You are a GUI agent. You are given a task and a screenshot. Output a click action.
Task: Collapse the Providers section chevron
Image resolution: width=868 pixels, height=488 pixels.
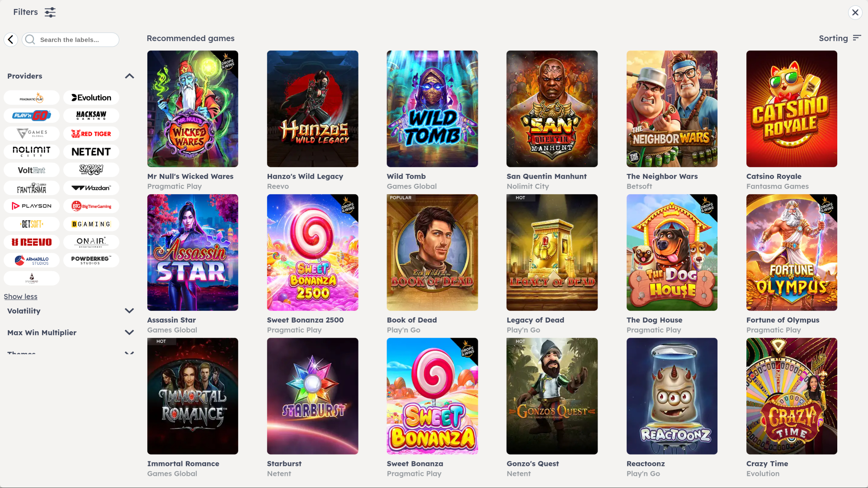pos(129,76)
